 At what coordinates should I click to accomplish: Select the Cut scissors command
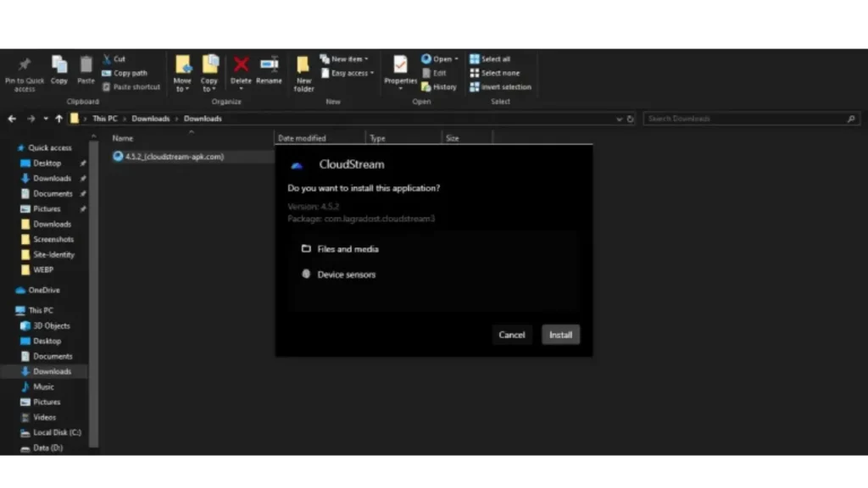(114, 58)
